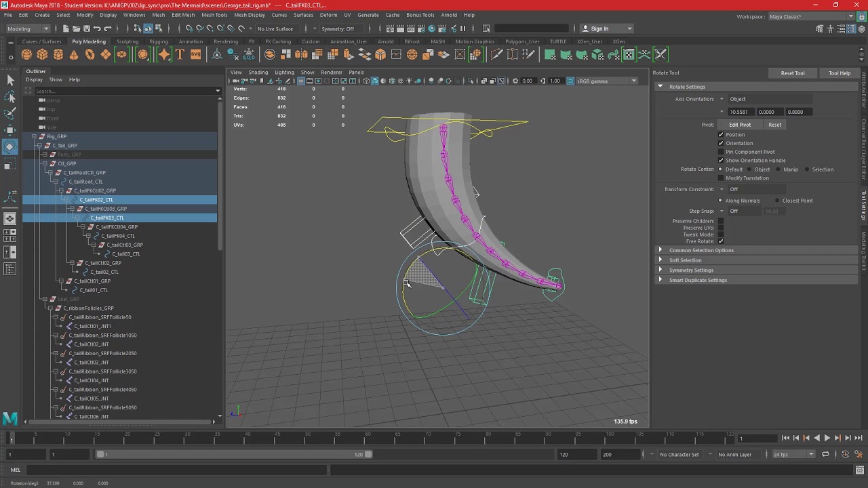Go to the start of playback range

coord(785,438)
